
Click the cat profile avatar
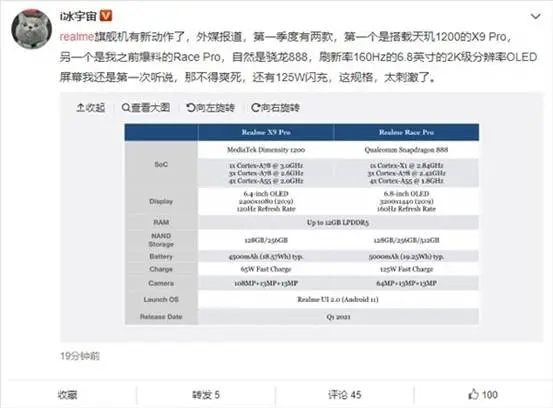click(32, 29)
